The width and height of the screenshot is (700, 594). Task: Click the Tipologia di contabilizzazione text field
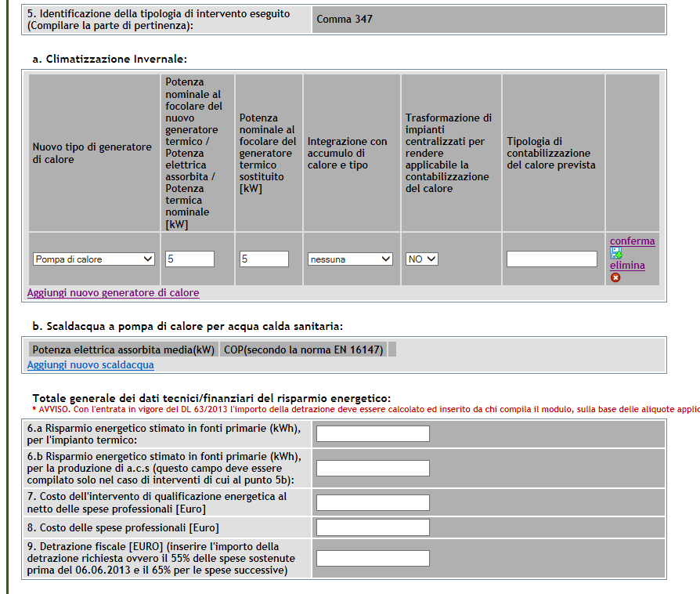(551, 259)
